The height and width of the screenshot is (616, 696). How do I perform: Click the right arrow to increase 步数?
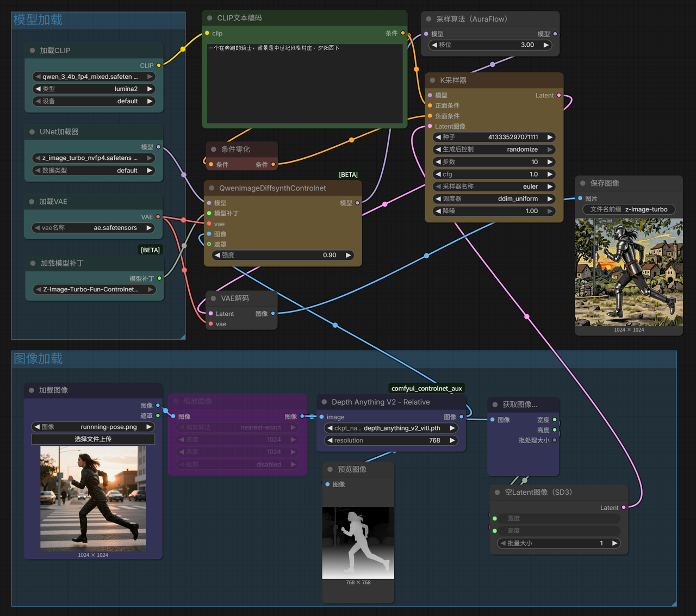[550, 161]
